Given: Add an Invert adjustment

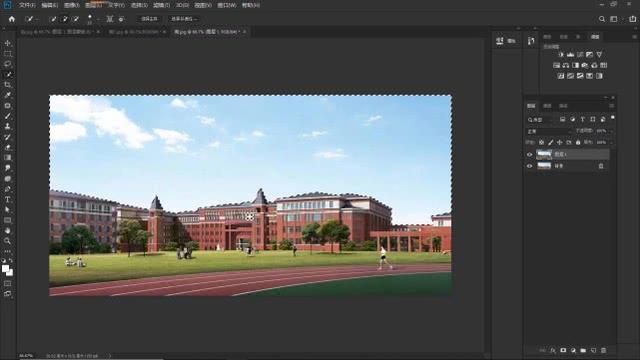Looking at the screenshot, I should point(561,76).
